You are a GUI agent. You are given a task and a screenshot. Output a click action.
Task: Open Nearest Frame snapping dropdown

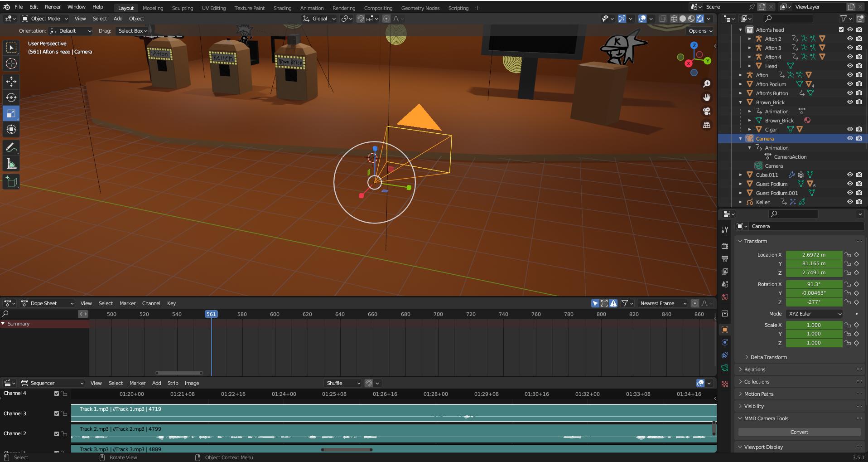click(663, 303)
